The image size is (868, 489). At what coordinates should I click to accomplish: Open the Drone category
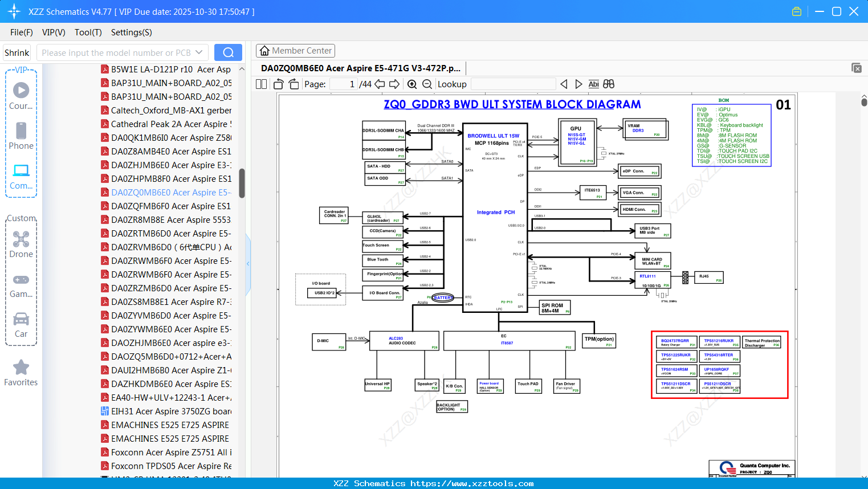(21, 244)
